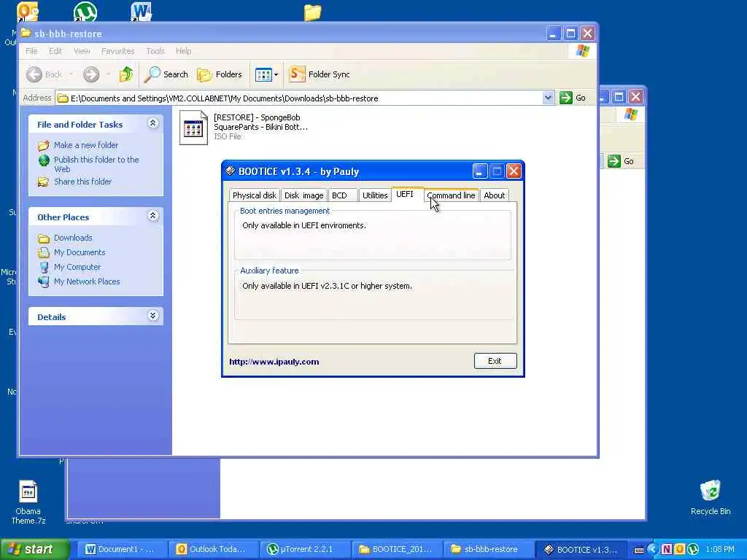This screenshot has height=560, width=747.
Task: Open the Recycle Bin desktop icon
Action: click(711, 497)
